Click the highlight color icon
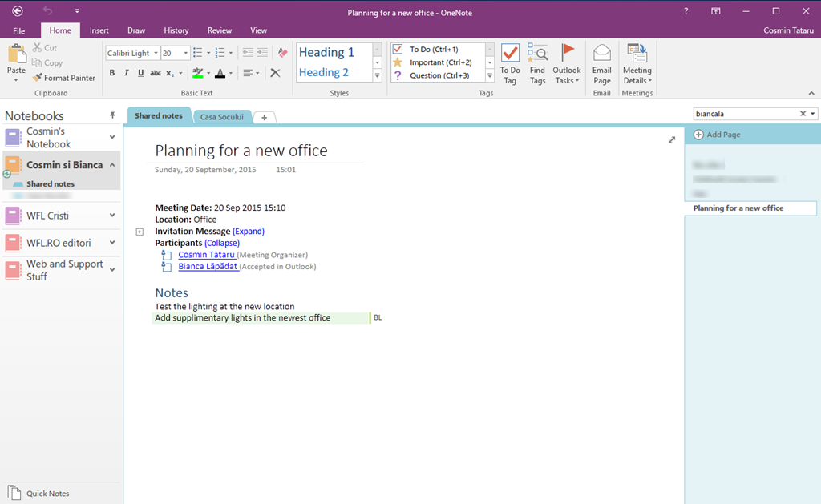 pyautogui.click(x=198, y=73)
